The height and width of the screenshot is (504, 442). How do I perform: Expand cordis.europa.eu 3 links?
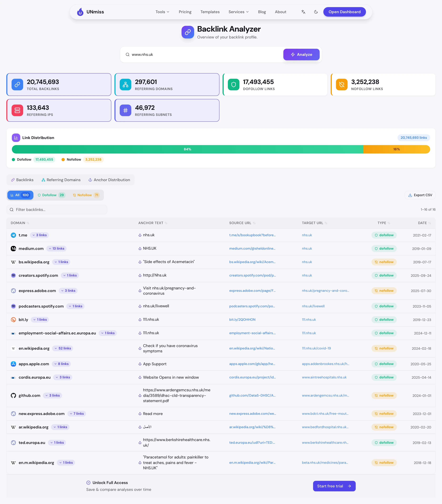(63, 377)
